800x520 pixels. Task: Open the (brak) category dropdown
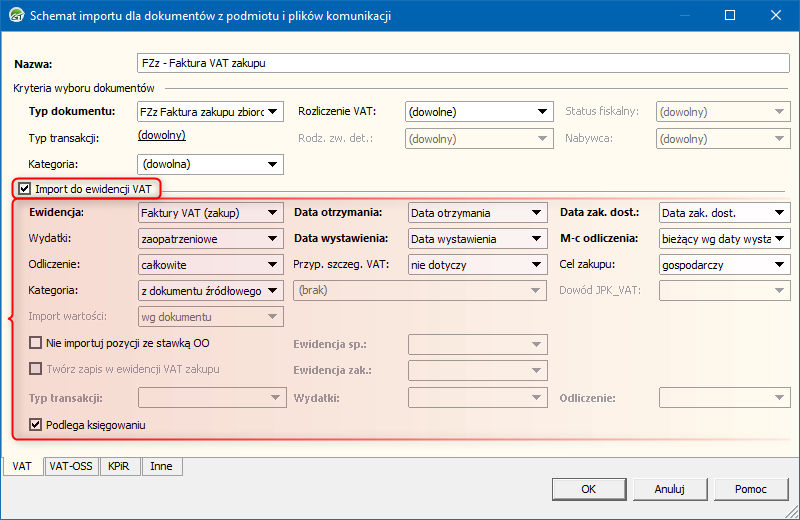tap(420, 290)
